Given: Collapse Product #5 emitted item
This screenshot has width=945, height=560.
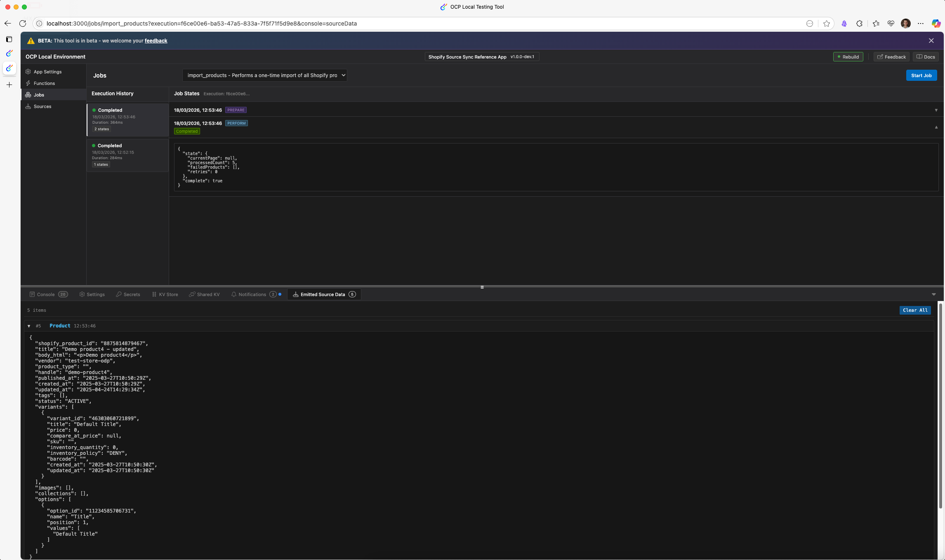Looking at the screenshot, I should (29, 326).
